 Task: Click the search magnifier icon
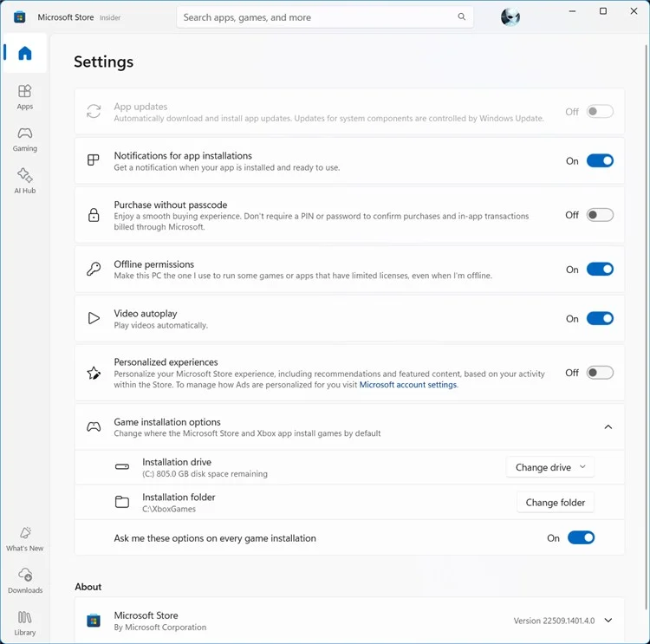(x=461, y=16)
